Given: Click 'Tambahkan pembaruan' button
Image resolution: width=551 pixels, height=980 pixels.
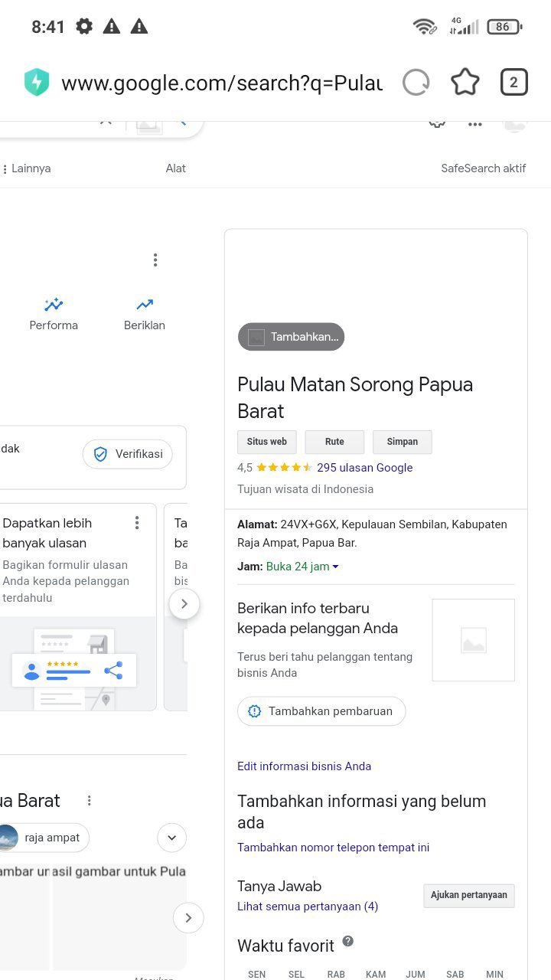Looking at the screenshot, I should click(321, 711).
